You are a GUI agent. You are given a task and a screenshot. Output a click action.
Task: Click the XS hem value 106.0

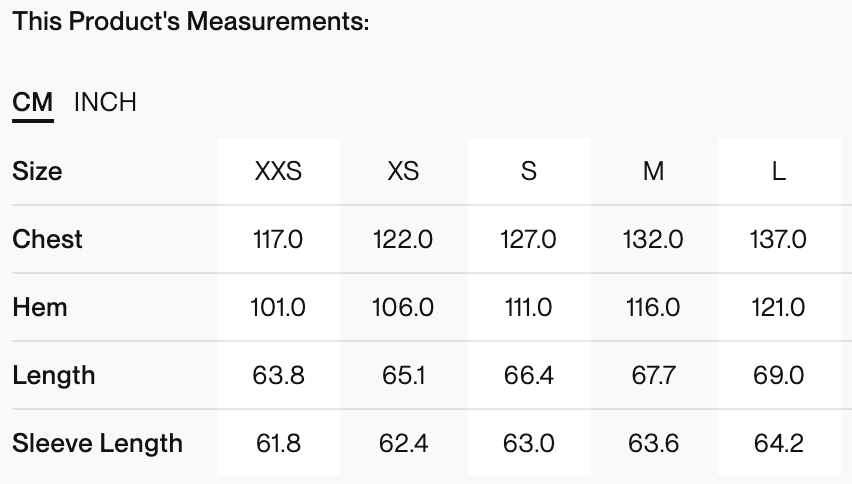403,307
